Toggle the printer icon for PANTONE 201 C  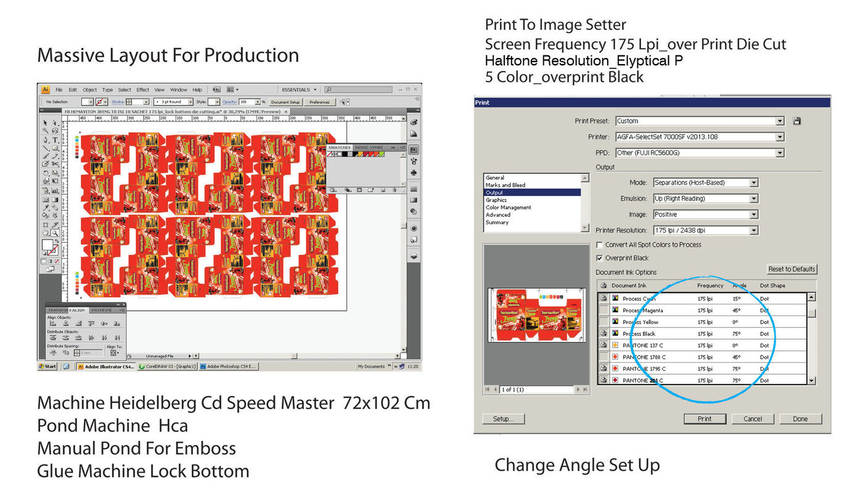tap(603, 380)
